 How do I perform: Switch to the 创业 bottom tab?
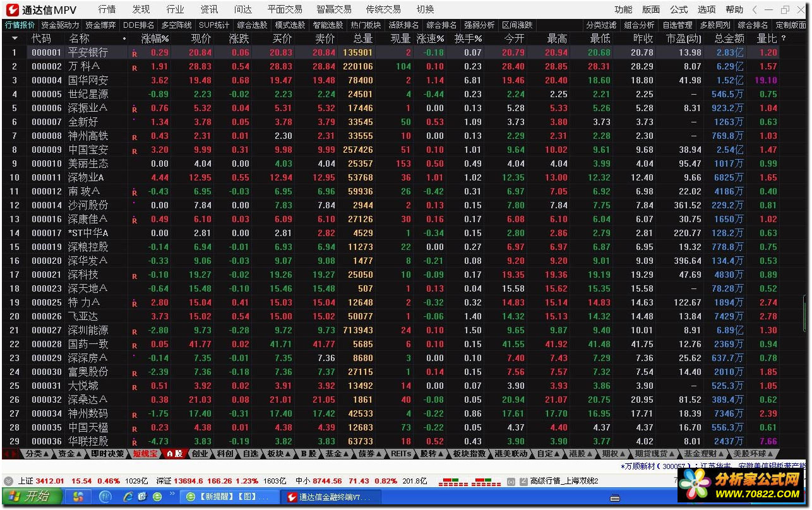(x=200, y=454)
